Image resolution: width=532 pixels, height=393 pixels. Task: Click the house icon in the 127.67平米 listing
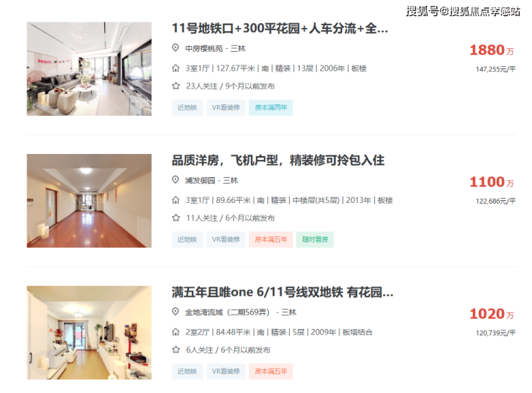click(x=175, y=68)
